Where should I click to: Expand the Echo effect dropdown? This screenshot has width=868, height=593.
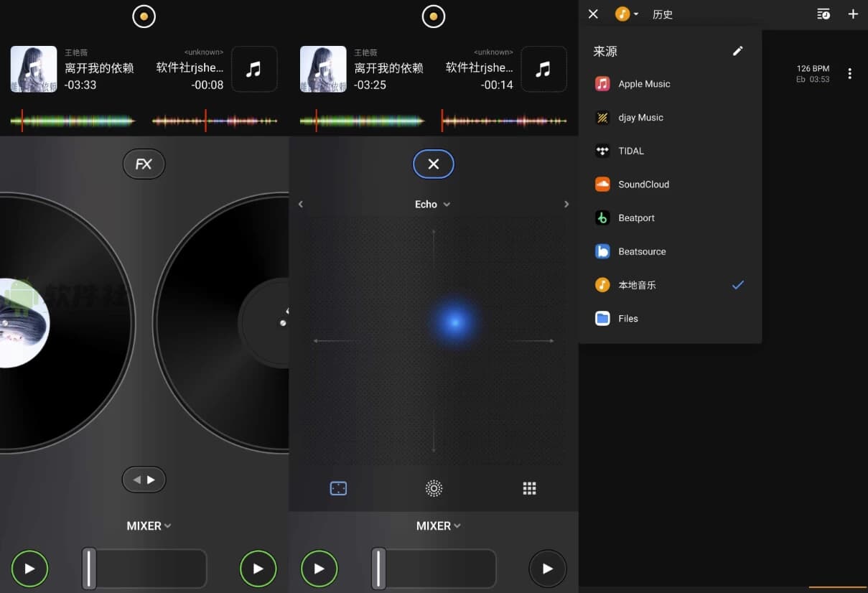tap(432, 204)
